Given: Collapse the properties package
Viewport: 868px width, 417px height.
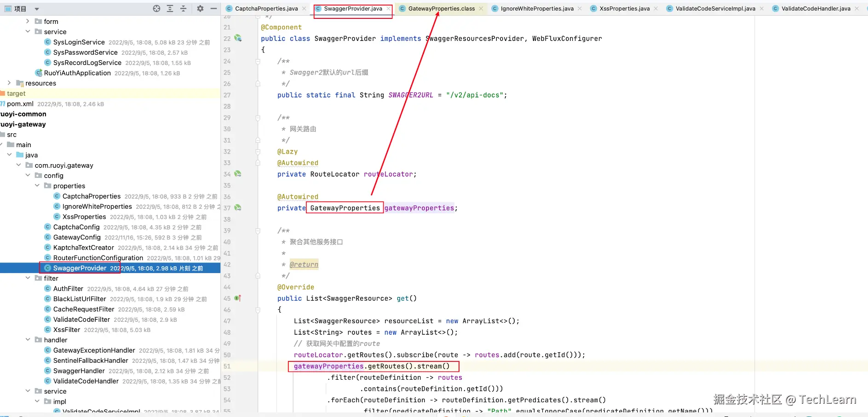Looking at the screenshot, I should click(37, 186).
